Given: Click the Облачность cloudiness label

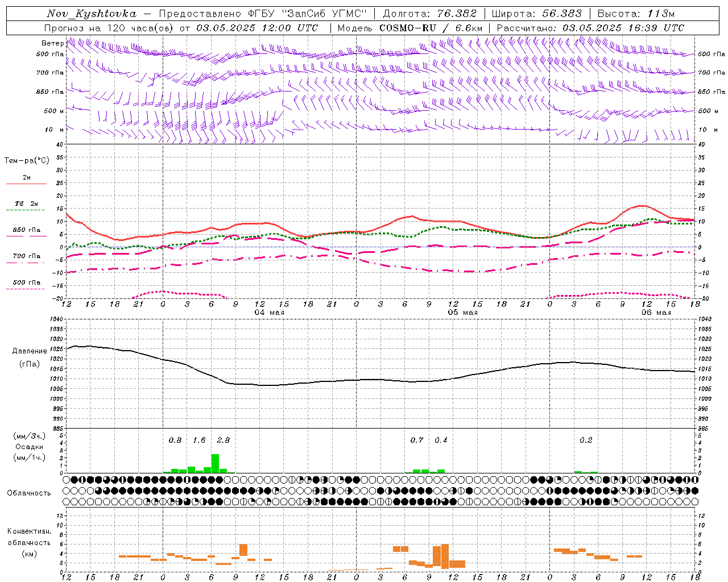Looking at the screenshot, I should point(29,493).
